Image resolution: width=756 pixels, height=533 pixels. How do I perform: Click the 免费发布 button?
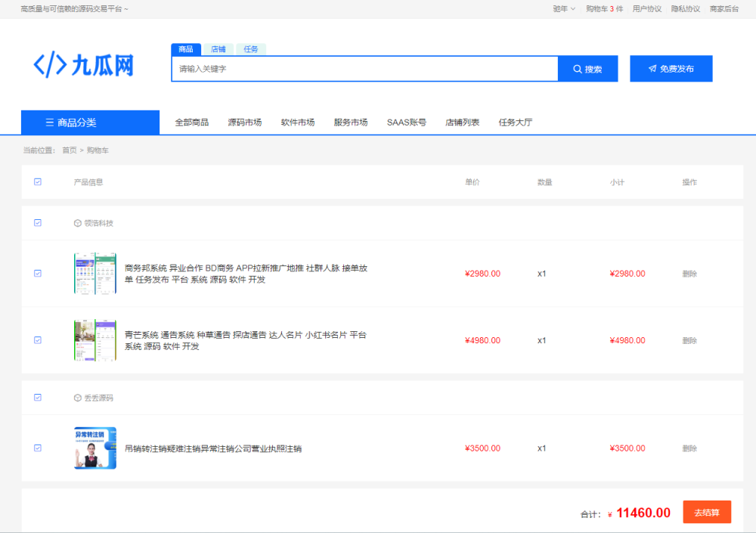671,69
